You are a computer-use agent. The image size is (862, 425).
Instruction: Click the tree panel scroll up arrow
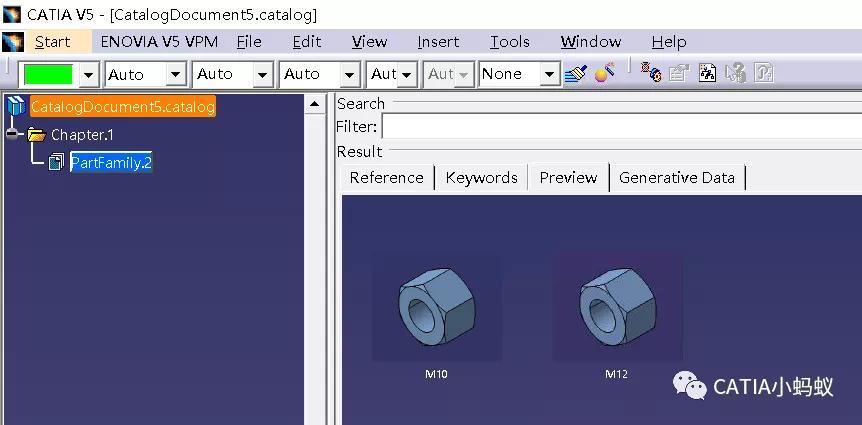tap(314, 104)
